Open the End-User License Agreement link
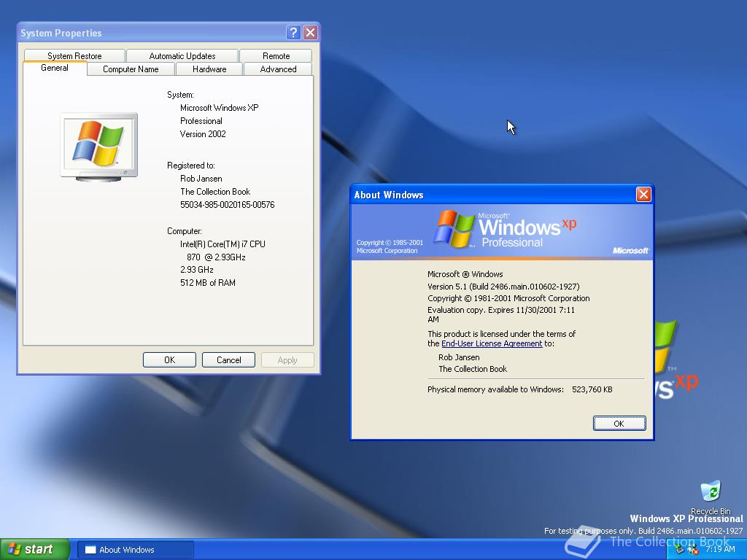Image resolution: width=747 pixels, height=560 pixels. click(492, 343)
